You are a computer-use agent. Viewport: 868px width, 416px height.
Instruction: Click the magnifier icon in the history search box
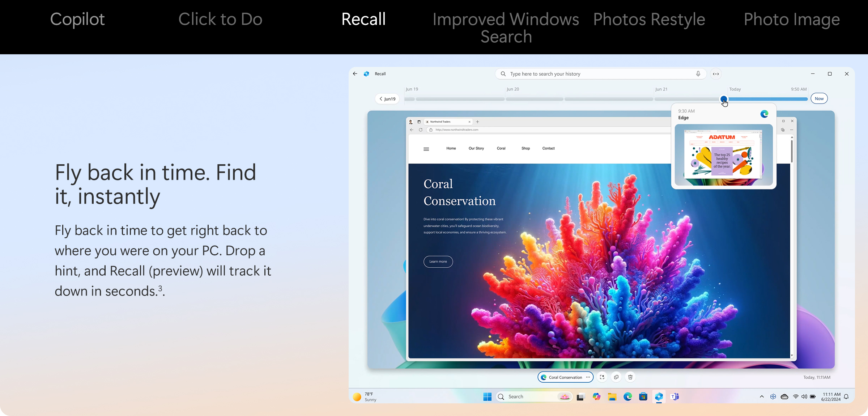click(503, 74)
